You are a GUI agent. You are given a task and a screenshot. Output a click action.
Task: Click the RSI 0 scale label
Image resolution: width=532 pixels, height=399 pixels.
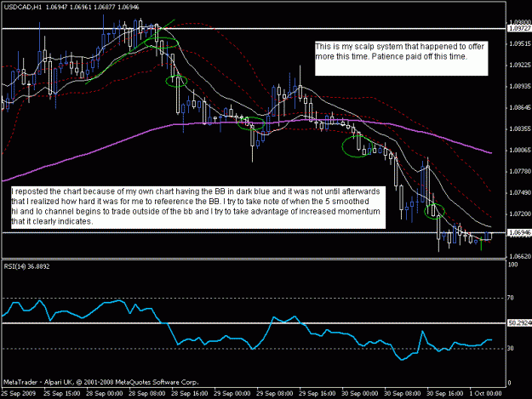point(509,383)
